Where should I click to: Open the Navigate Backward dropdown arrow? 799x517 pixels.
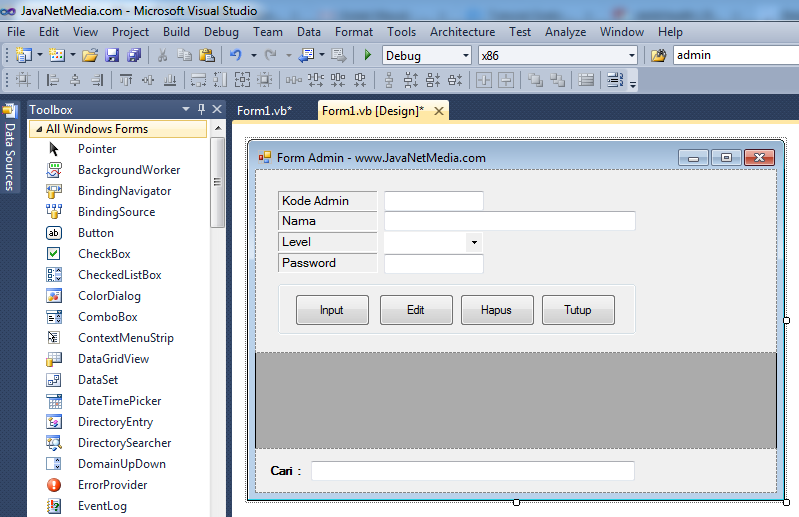[322, 55]
